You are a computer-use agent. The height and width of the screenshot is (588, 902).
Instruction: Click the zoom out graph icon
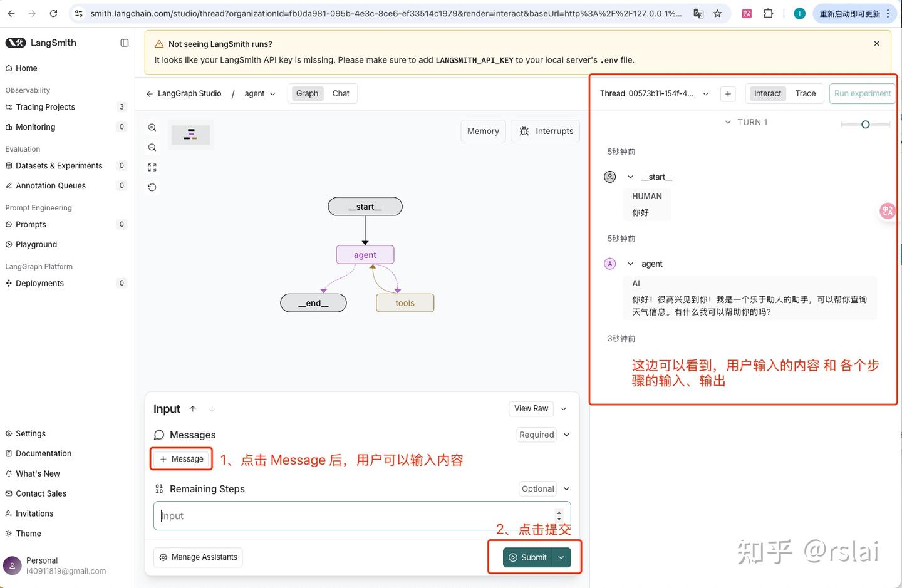point(152,147)
